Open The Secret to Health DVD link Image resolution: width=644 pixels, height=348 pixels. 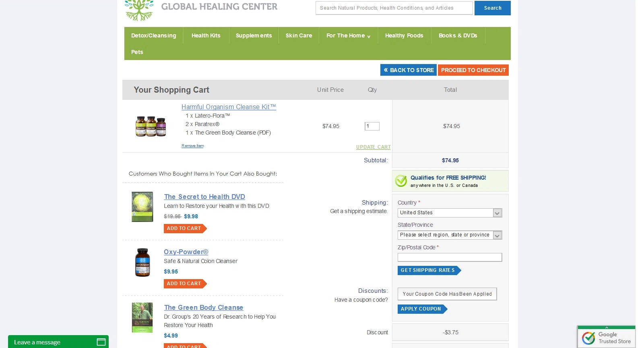pos(204,197)
